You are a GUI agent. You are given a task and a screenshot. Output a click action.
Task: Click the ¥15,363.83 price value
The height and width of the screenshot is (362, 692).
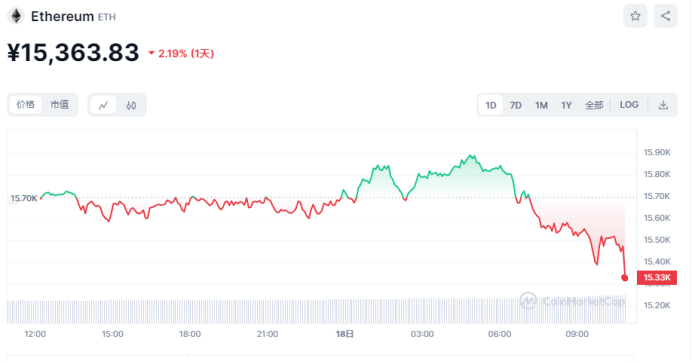click(x=73, y=53)
